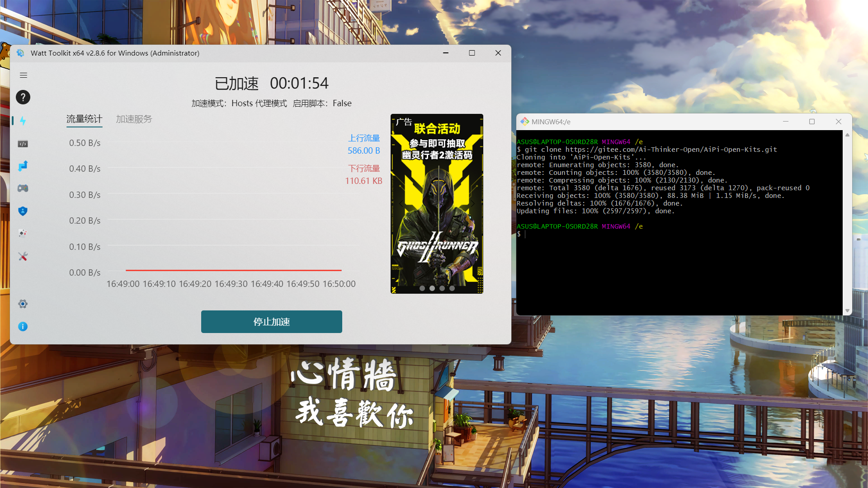Open the playing cards idle-card icon
868x488 pixels.
[23, 233]
